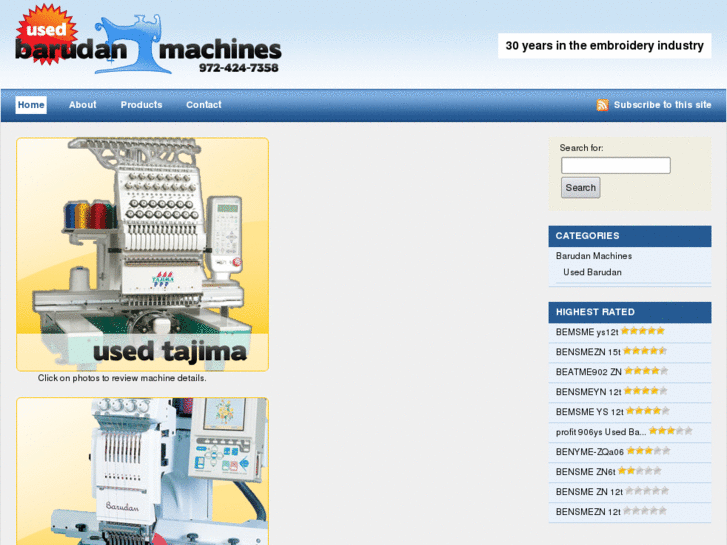
Task: Open the BENSMEZN 12t listing
Action: [588, 512]
